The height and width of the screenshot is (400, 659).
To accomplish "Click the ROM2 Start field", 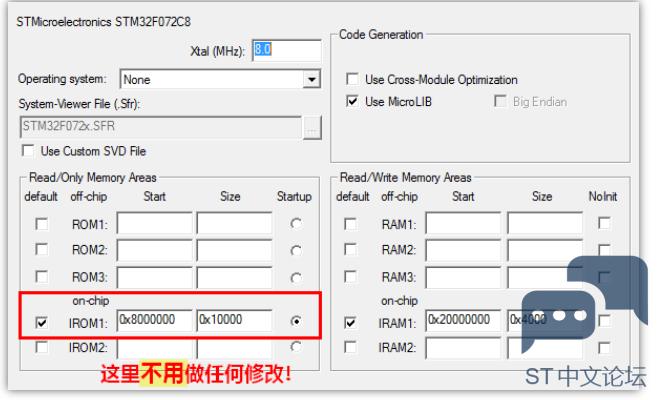I will click(x=154, y=250).
